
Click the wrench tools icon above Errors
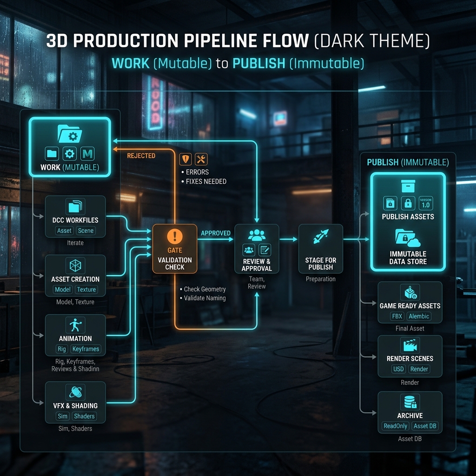(201, 159)
